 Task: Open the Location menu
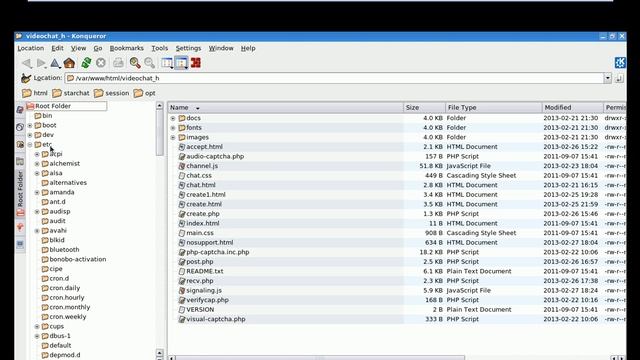point(31,48)
